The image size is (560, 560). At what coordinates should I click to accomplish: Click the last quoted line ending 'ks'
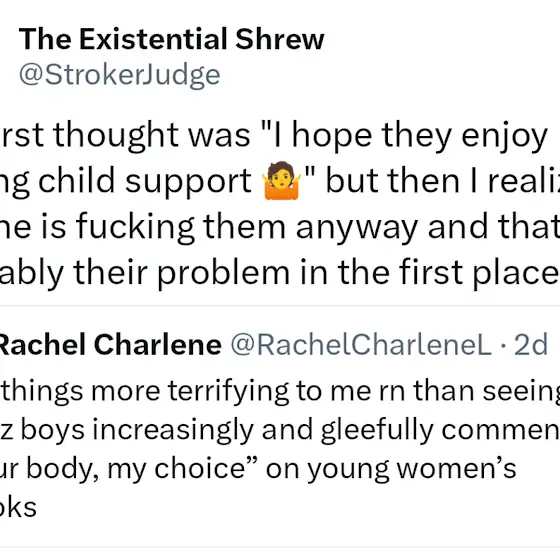[x=18, y=508]
